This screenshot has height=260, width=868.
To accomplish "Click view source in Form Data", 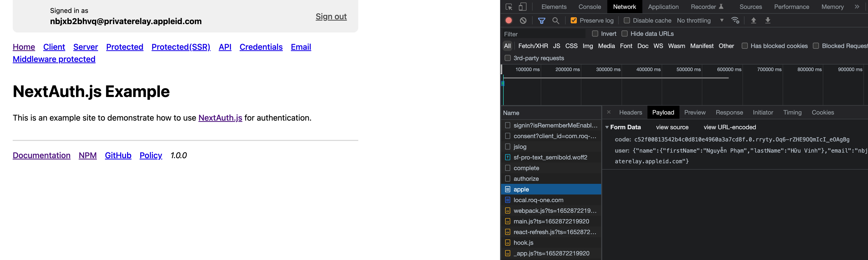I will pyautogui.click(x=672, y=127).
